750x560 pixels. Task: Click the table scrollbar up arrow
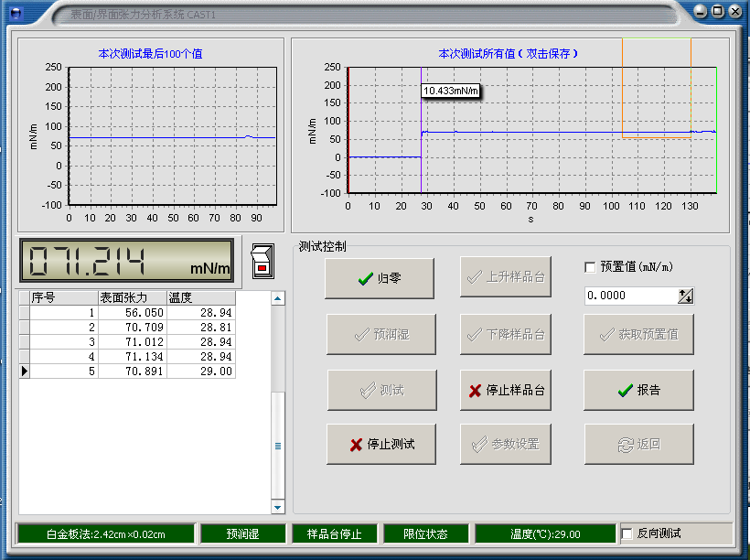pos(277,298)
